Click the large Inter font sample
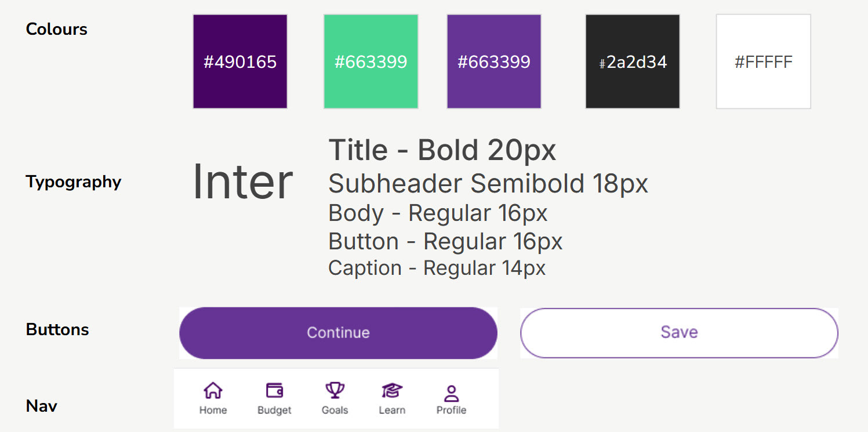868x432 pixels. [x=242, y=182]
